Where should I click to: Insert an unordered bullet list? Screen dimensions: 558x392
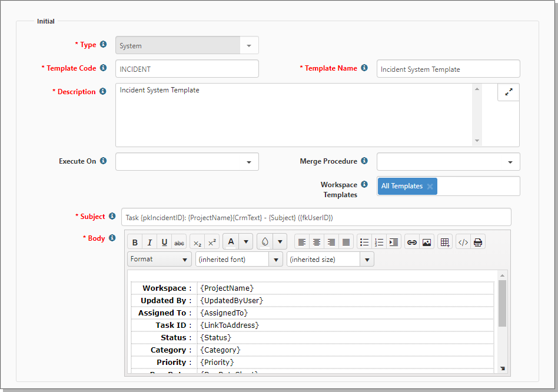tap(364, 242)
